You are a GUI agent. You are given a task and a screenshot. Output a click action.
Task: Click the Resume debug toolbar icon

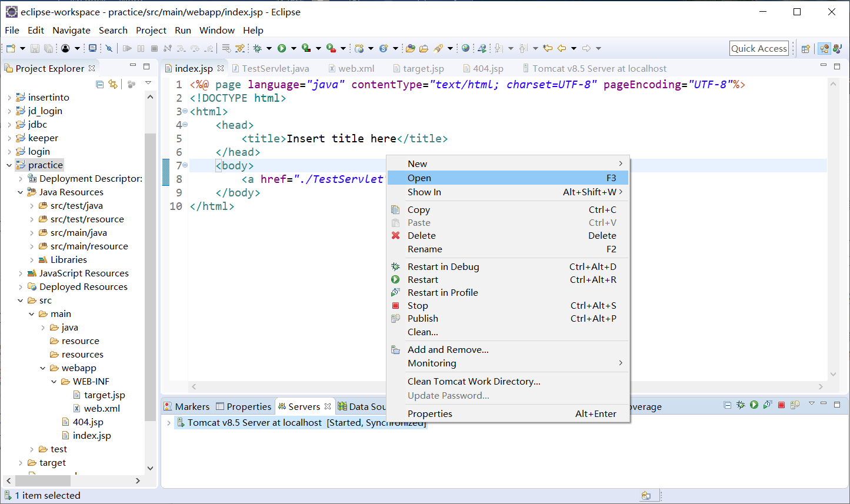tap(127, 48)
